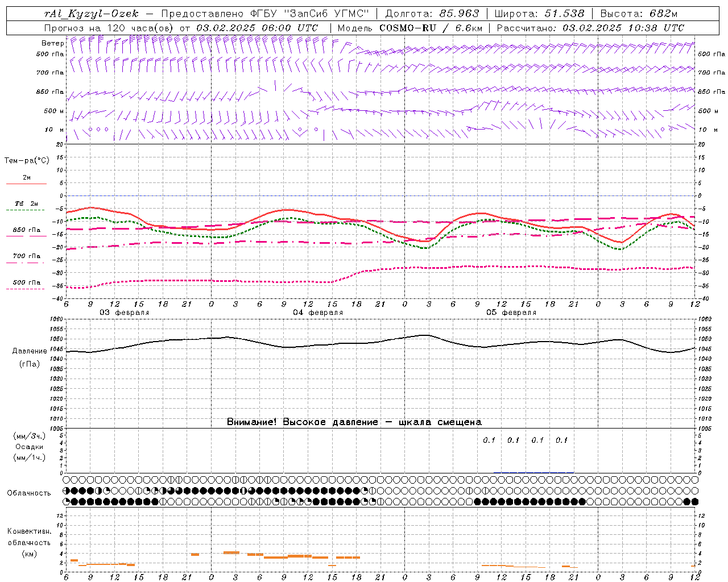Click the Модель COSMO-RU / 6.6км label

(410, 28)
